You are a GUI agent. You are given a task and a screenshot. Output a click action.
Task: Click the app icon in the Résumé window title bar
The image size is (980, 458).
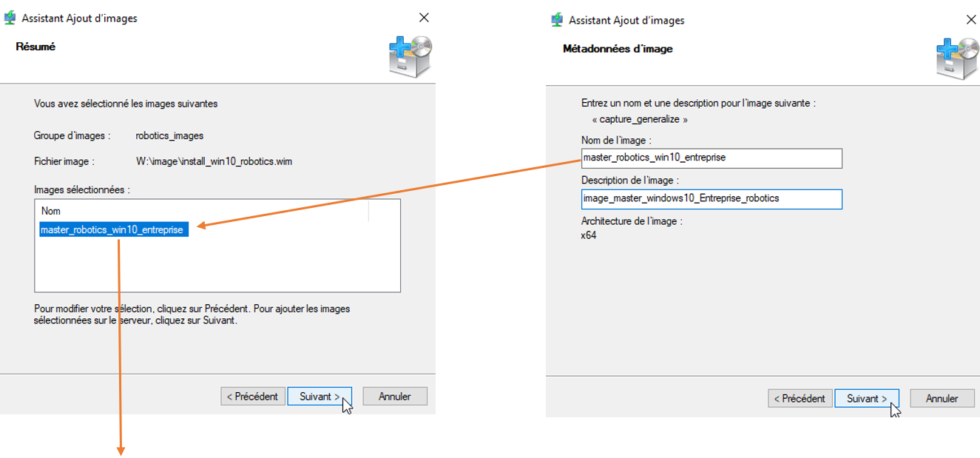point(10,18)
